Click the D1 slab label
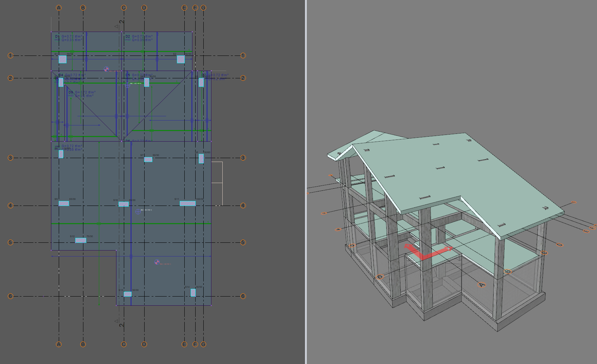Screen dimensions: 597x364 (57, 37)
